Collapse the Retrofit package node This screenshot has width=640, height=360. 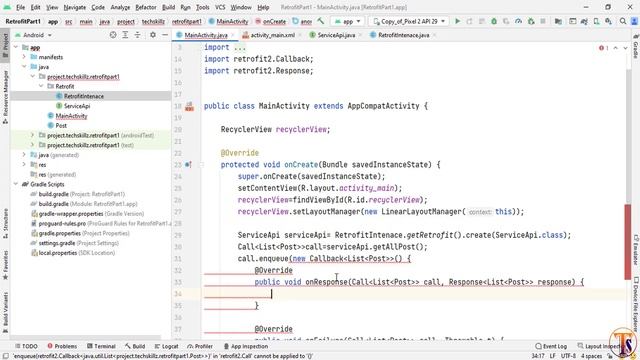41,86
